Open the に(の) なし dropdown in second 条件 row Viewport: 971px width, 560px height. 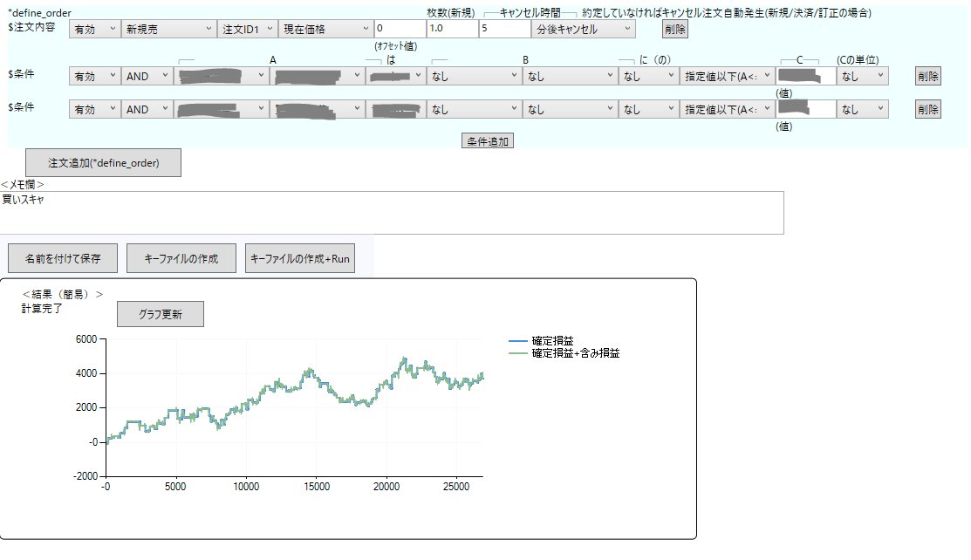coord(648,109)
